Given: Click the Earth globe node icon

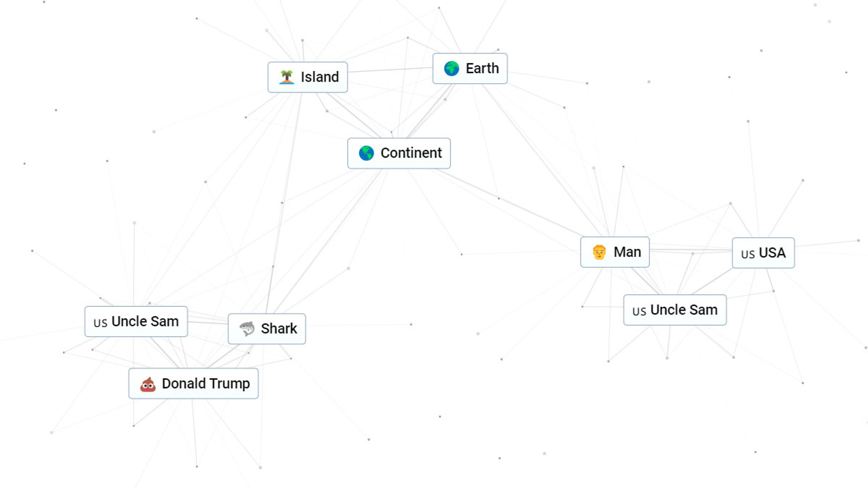Looking at the screenshot, I should point(451,69).
